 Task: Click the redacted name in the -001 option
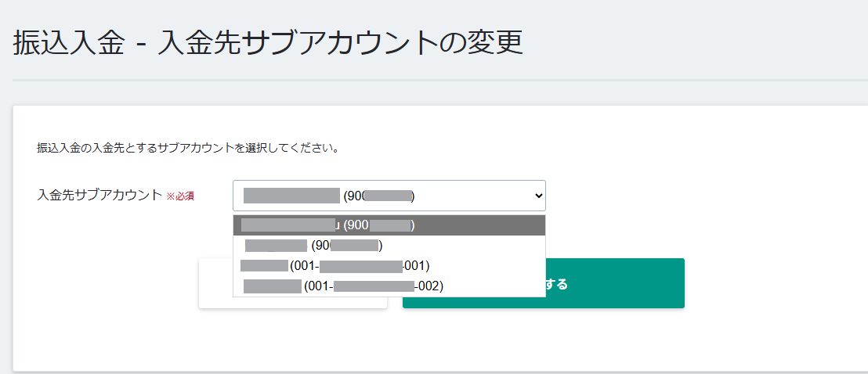pyautogui.click(x=264, y=266)
